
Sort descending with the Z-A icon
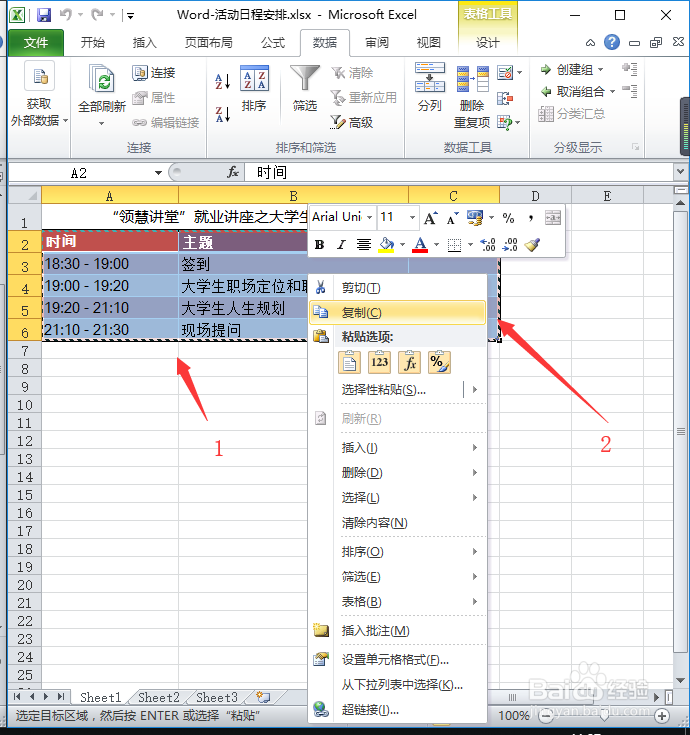pyautogui.click(x=223, y=114)
